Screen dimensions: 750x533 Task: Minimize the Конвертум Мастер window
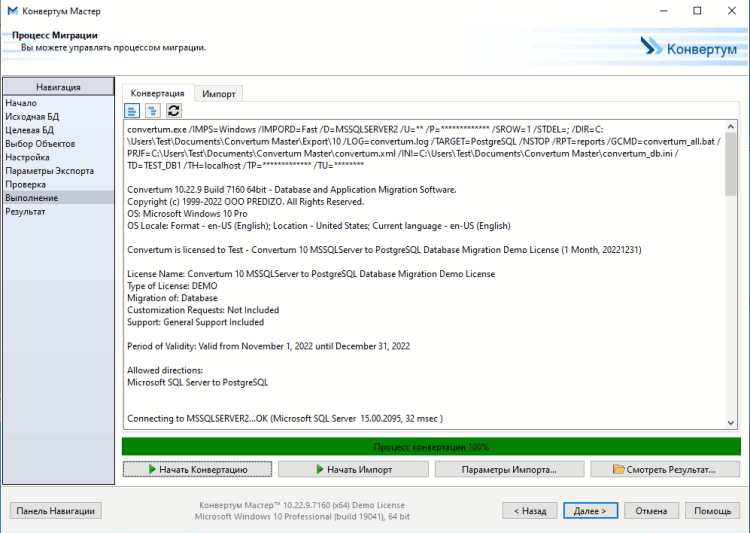[x=663, y=11]
